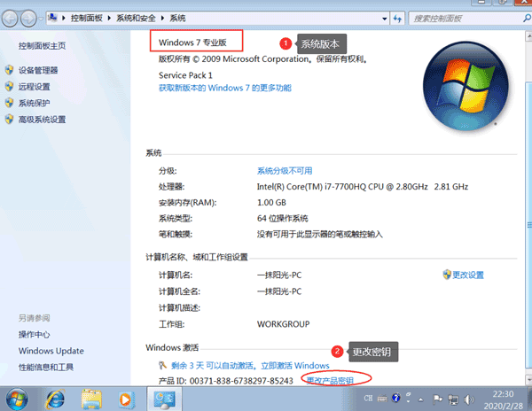Open 高级系统设置 from sidebar
The width and height of the screenshot is (532, 411).
pos(42,120)
